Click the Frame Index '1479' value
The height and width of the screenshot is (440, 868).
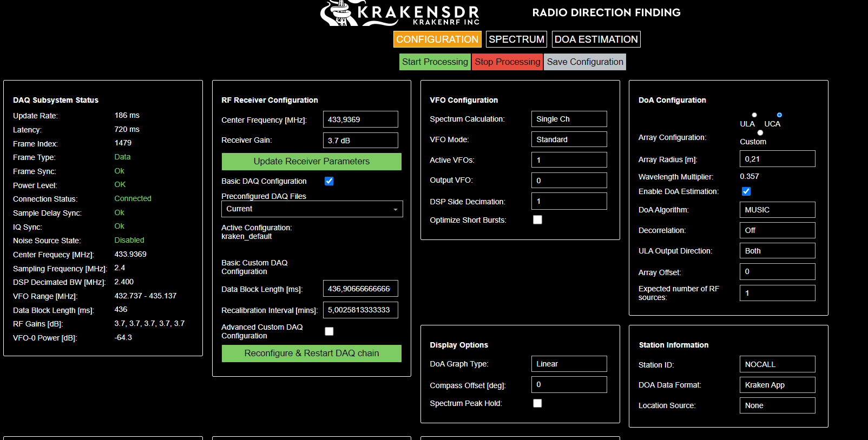123,143
